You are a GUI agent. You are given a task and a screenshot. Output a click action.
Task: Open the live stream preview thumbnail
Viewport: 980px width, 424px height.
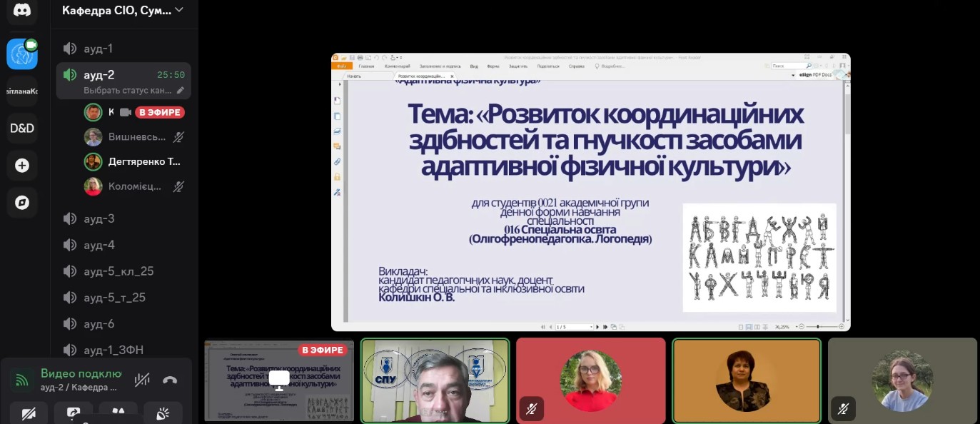tap(279, 381)
